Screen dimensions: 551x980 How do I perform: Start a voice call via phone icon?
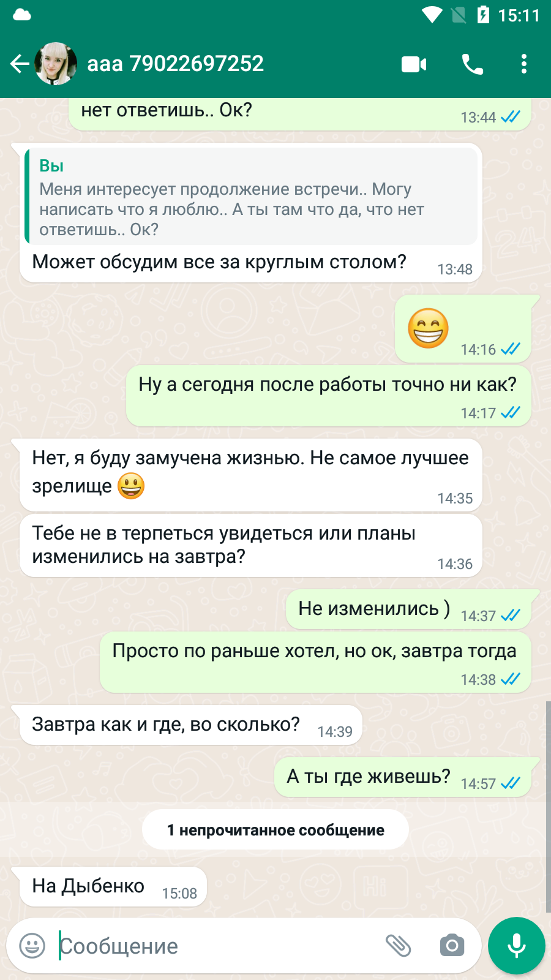[472, 64]
